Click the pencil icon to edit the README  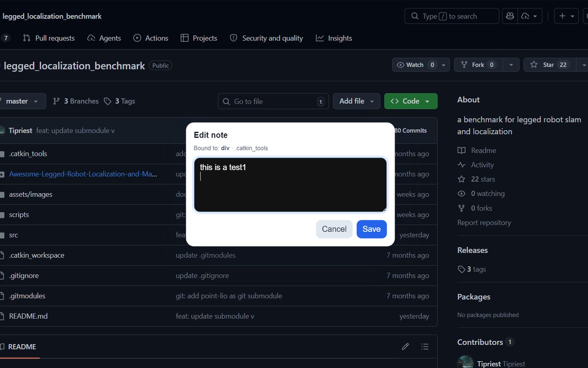tap(405, 347)
